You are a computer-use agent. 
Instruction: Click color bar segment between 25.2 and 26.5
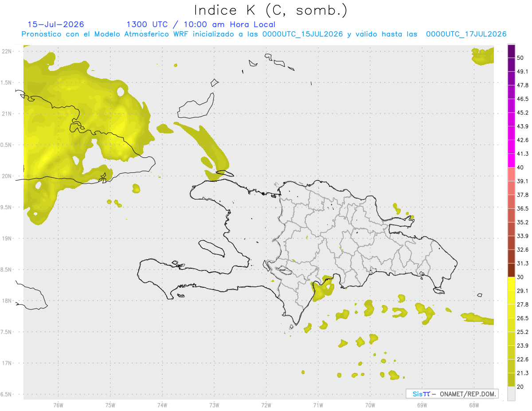point(511,325)
